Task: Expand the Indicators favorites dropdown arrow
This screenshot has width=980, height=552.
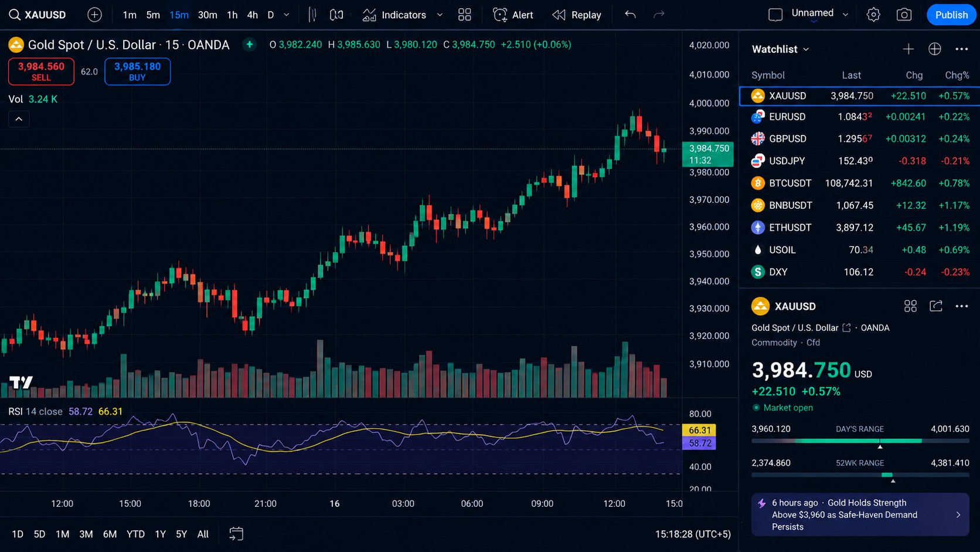Action: 440,15
